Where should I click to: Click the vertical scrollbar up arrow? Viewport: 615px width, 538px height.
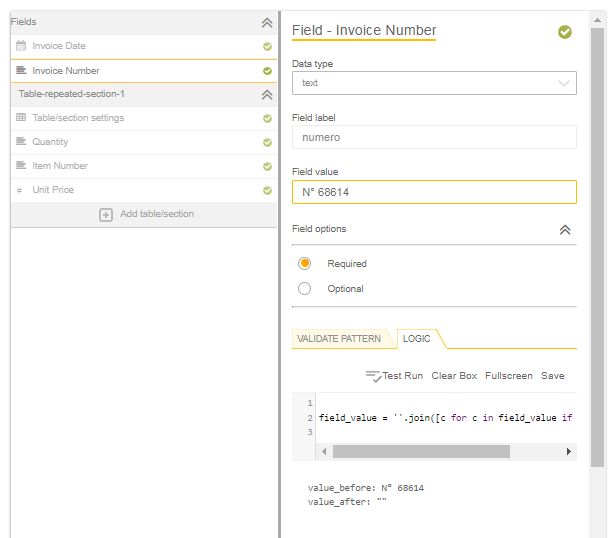click(597, 20)
